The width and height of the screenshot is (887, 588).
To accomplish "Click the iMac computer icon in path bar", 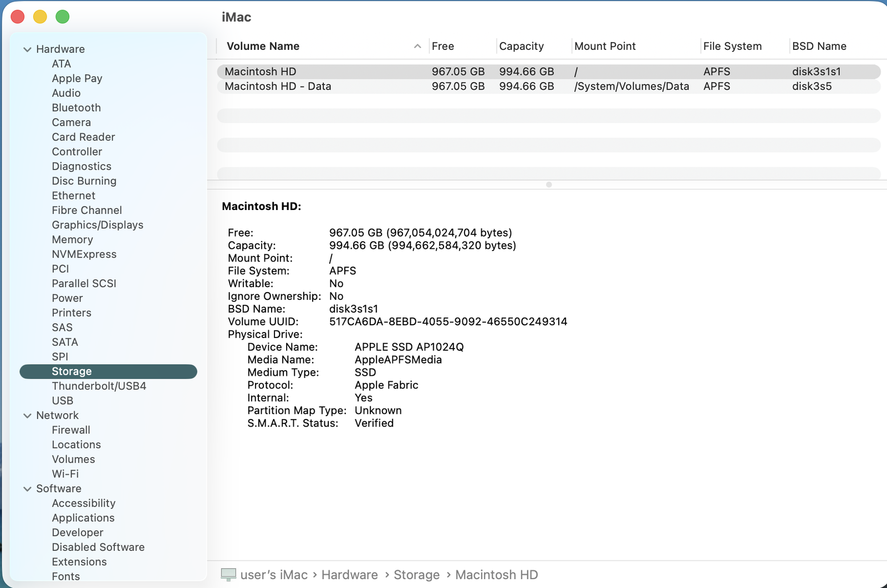I will point(228,575).
